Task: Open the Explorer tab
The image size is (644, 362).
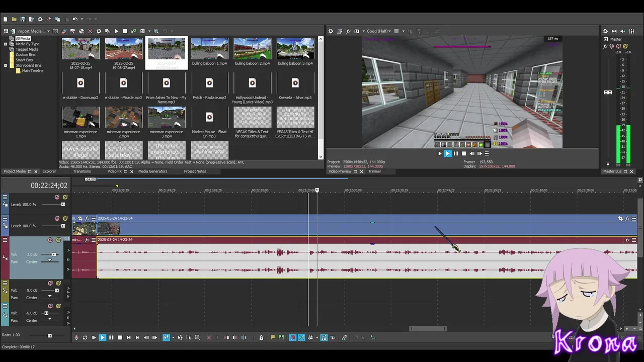Action: pos(49,171)
